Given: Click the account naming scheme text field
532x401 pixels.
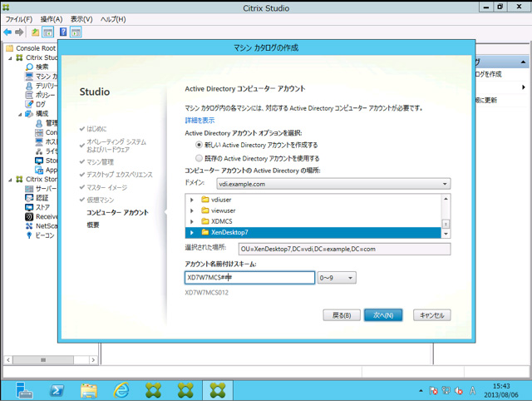Looking at the screenshot, I should point(250,277).
